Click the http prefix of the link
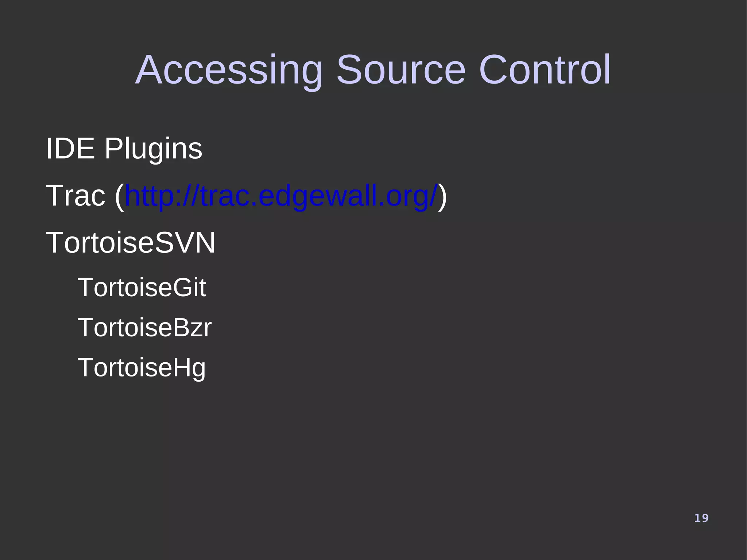747x560 pixels. point(150,196)
